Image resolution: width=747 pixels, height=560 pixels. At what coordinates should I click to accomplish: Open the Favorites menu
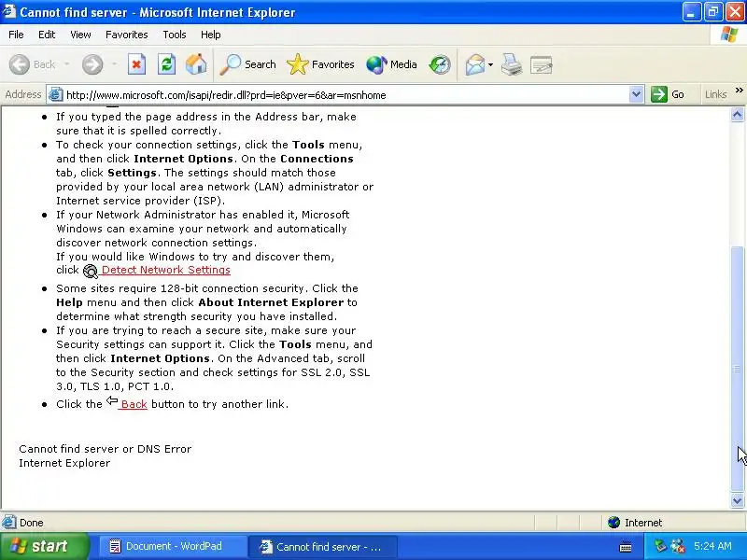click(127, 35)
